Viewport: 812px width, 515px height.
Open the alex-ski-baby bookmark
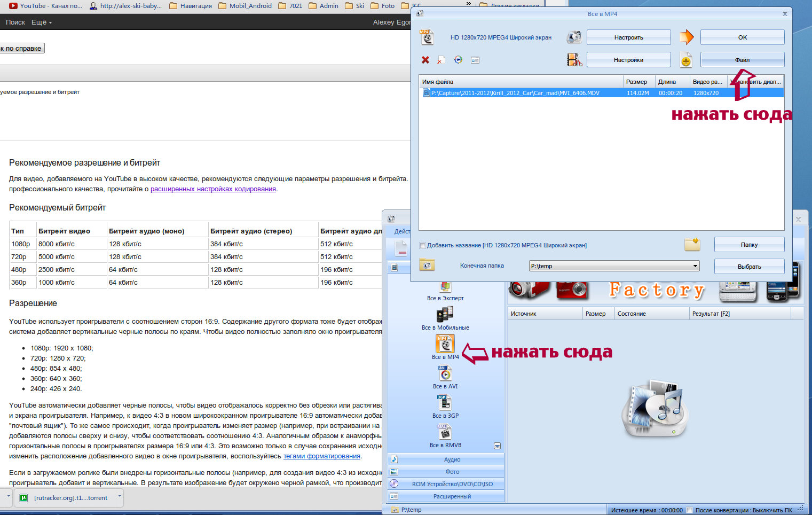pos(125,6)
